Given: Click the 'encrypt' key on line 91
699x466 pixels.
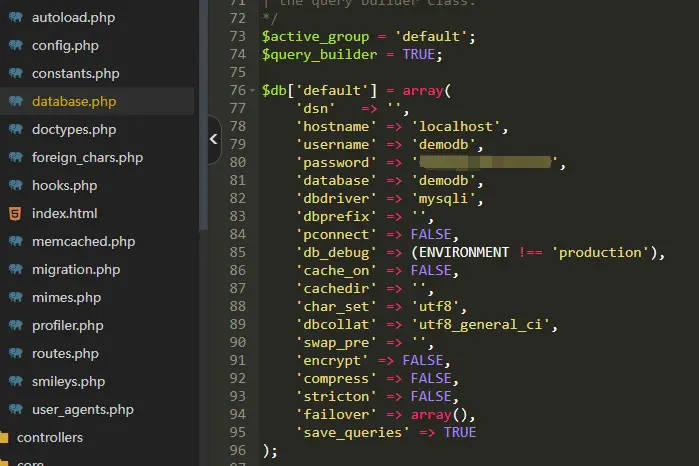Looking at the screenshot, I should pos(332,360).
